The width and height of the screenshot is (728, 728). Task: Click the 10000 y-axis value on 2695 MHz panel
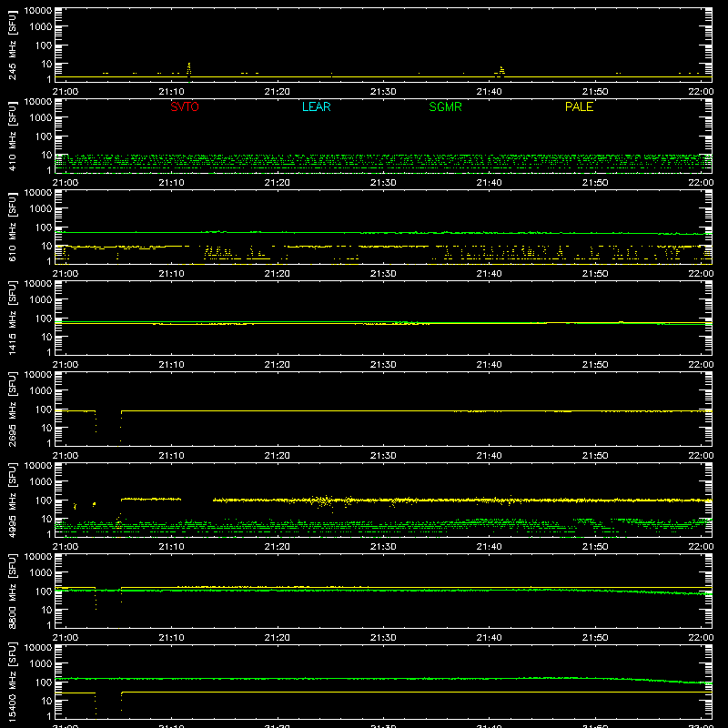pos(38,375)
